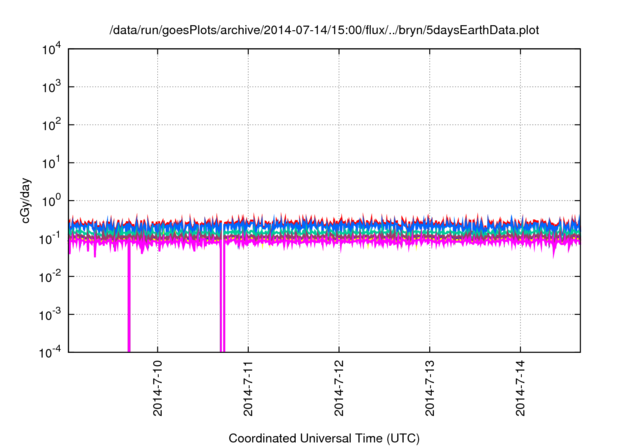Click the 10^-4 y-axis tick label
640x448 pixels.
(x=51, y=352)
